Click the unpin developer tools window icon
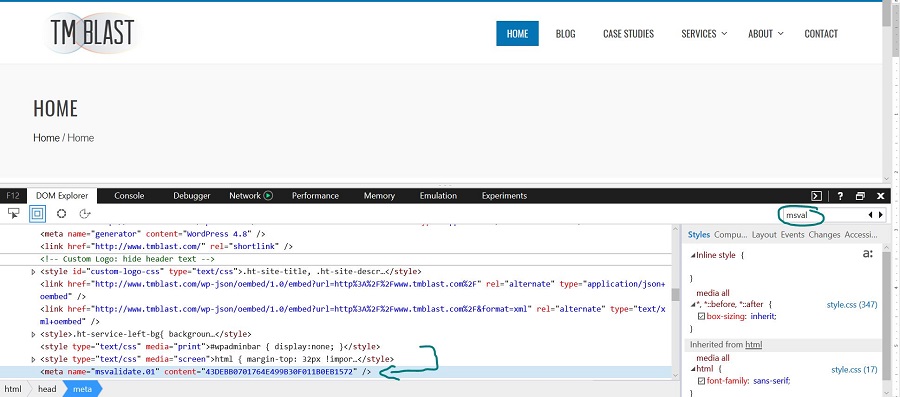The height and width of the screenshot is (397, 900). (860, 196)
